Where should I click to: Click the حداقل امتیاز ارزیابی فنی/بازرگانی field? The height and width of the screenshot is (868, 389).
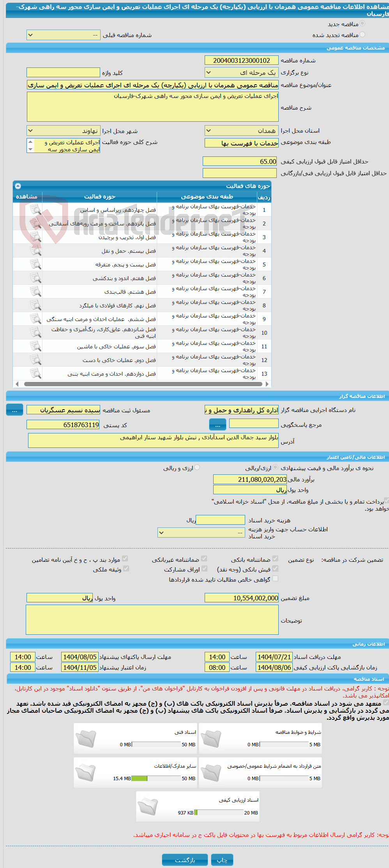point(240,173)
